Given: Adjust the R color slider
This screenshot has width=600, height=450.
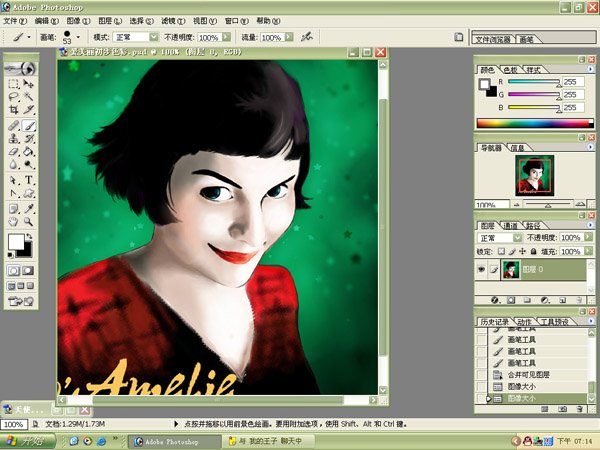Looking at the screenshot, I should (x=533, y=82).
